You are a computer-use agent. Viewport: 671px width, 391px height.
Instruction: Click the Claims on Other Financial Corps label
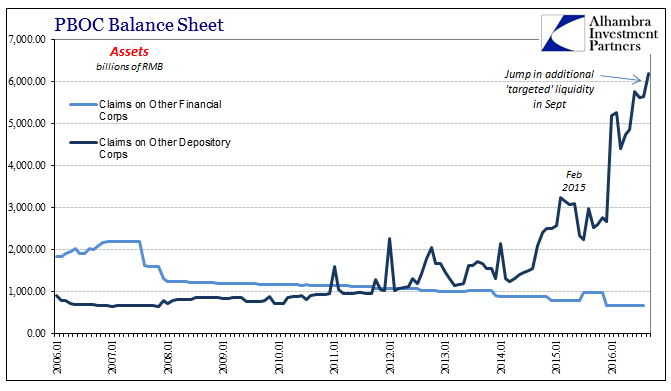[x=160, y=110]
